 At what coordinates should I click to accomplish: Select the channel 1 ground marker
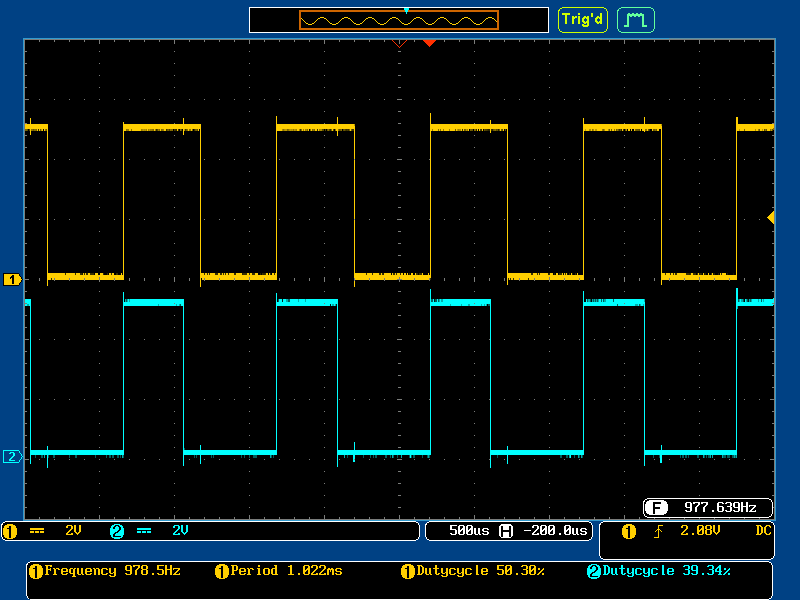(12, 280)
